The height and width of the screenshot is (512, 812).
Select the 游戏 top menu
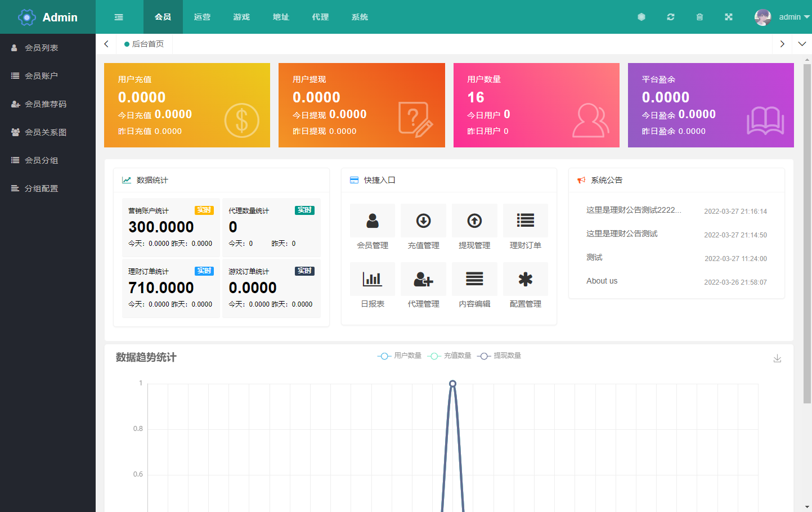point(242,17)
